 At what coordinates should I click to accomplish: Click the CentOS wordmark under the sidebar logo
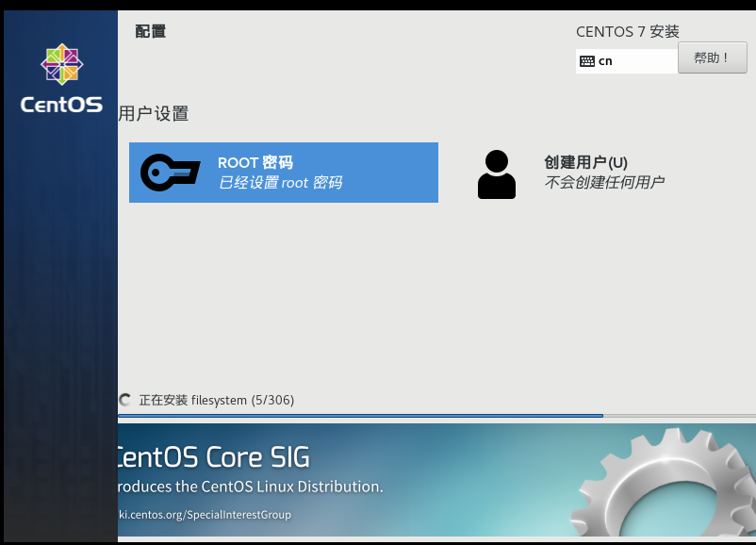click(x=60, y=105)
